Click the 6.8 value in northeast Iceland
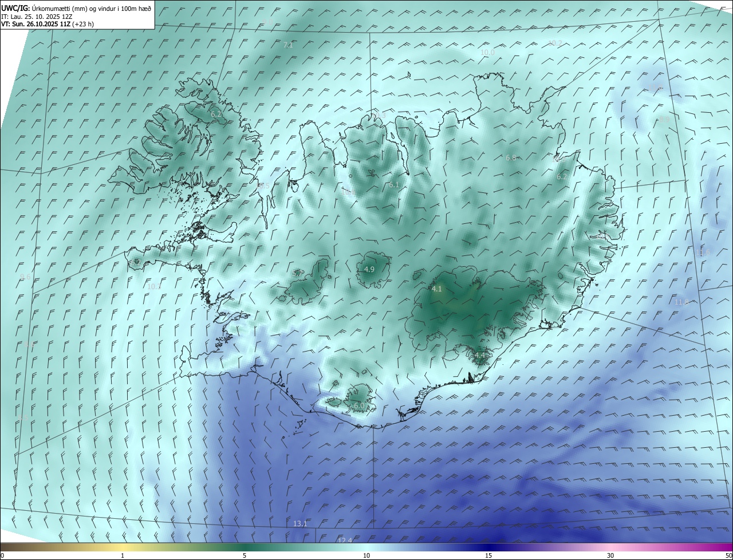This screenshot has height=560, width=733. point(511,157)
